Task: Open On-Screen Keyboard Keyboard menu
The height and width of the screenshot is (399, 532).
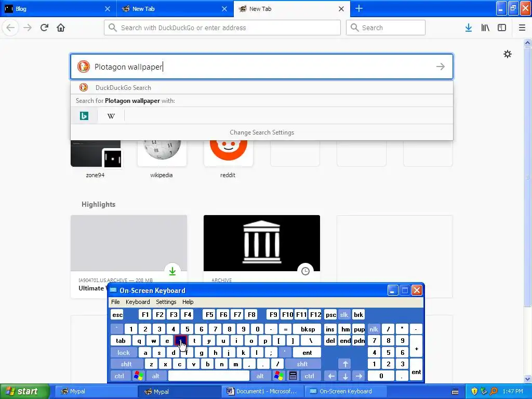Action: click(137, 302)
